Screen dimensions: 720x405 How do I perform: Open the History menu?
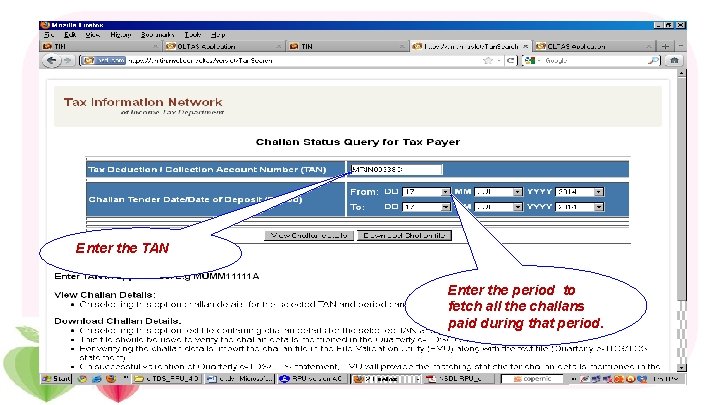(120, 34)
